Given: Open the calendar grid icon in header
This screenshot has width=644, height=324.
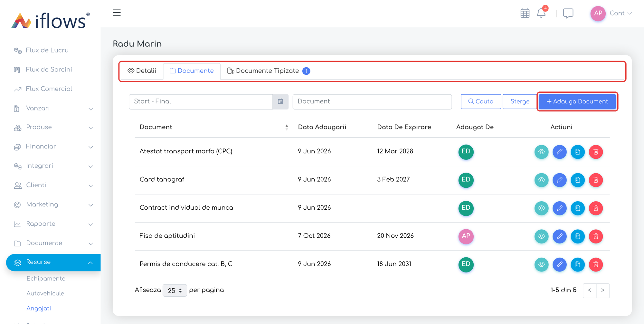Looking at the screenshot, I should coord(525,13).
